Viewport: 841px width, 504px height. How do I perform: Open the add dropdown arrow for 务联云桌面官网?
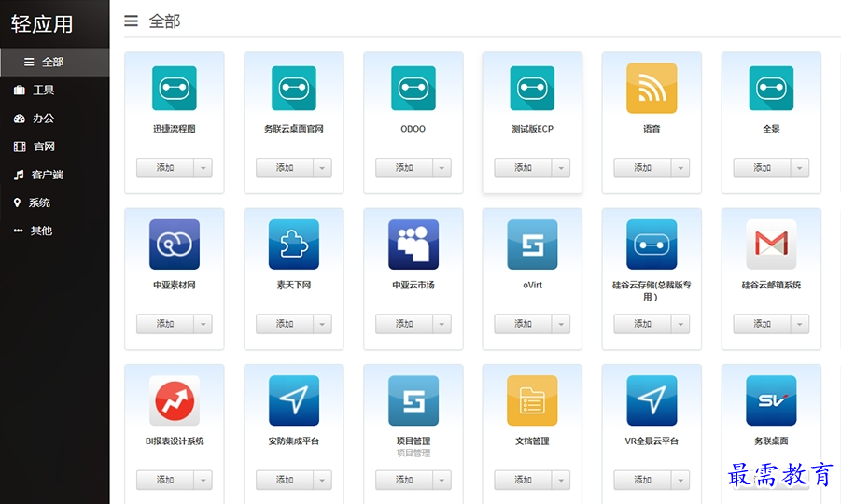[x=322, y=168]
